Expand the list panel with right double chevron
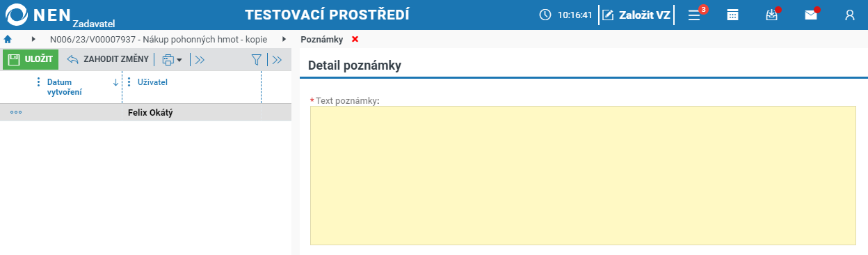The image size is (868, 255). tap(277, 60)
